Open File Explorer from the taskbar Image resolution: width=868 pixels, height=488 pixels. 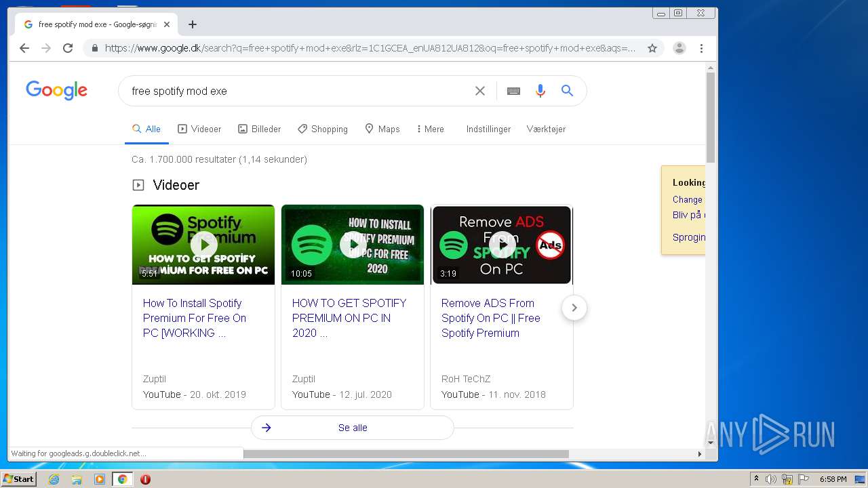(77, 479)
